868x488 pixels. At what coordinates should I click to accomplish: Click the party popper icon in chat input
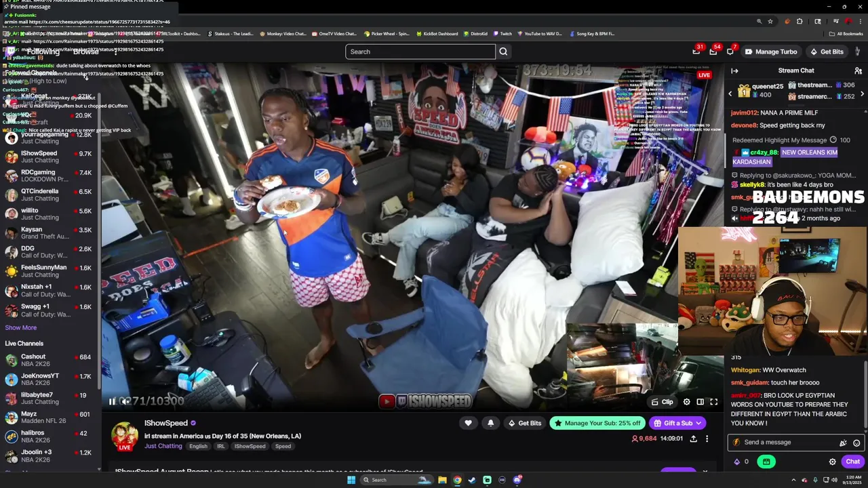tap(843, 443)
